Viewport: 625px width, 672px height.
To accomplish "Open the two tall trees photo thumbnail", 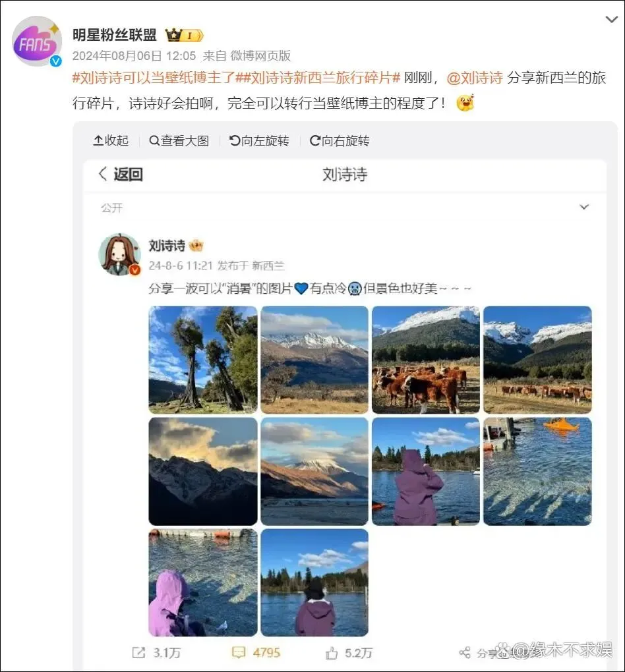I will point(203,360).
